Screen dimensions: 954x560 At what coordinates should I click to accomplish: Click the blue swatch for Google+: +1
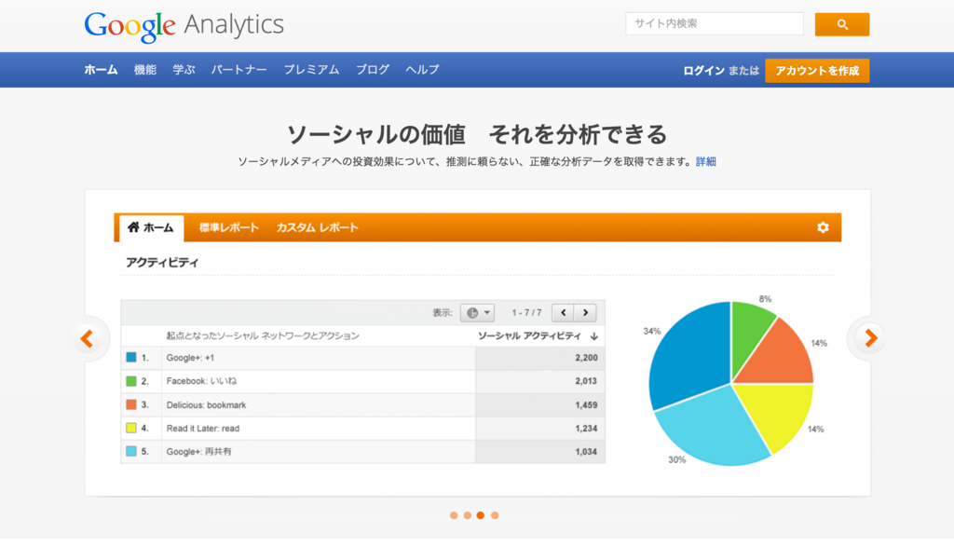point(130,357)
